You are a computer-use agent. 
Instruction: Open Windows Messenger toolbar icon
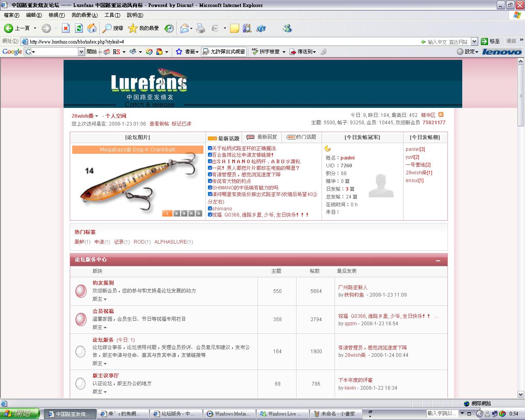coord(287,28)
